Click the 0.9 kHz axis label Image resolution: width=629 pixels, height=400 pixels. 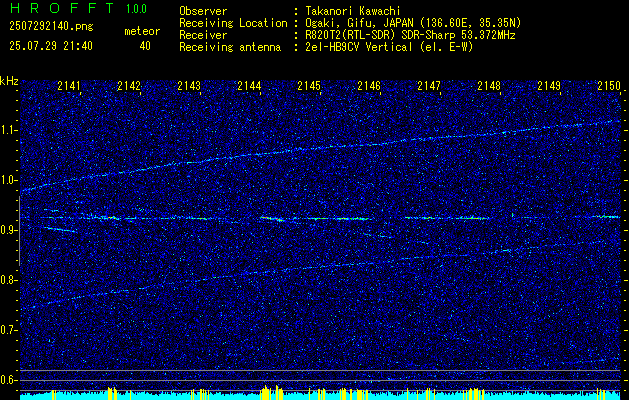pyautogui.click(x=9, y=230)
